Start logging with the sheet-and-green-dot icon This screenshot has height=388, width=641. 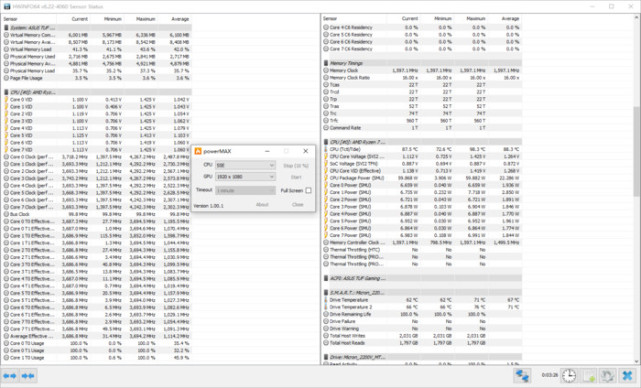tap(588, 375)
